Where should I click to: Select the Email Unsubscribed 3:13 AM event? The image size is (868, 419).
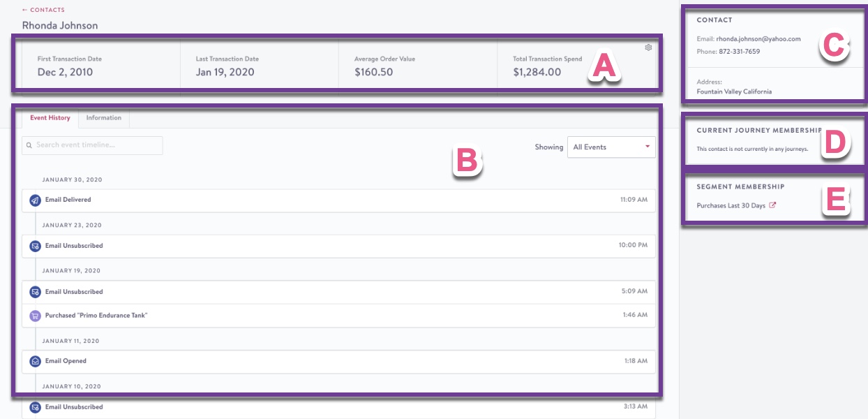pos(338,407)
